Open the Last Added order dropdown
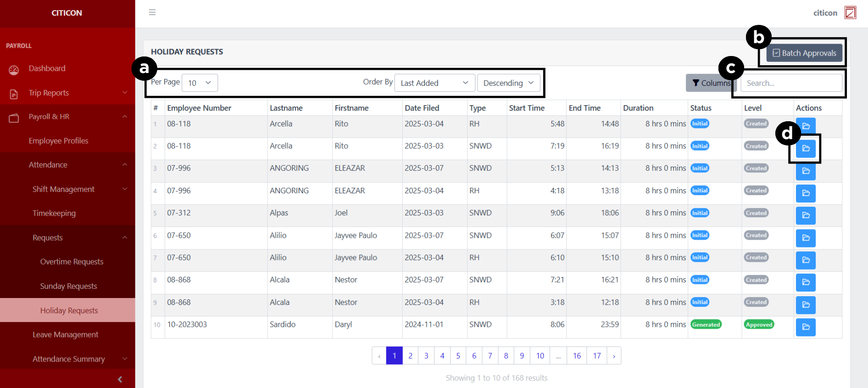The width and height of the screenshot is (868, 388). tap(434, 83)
